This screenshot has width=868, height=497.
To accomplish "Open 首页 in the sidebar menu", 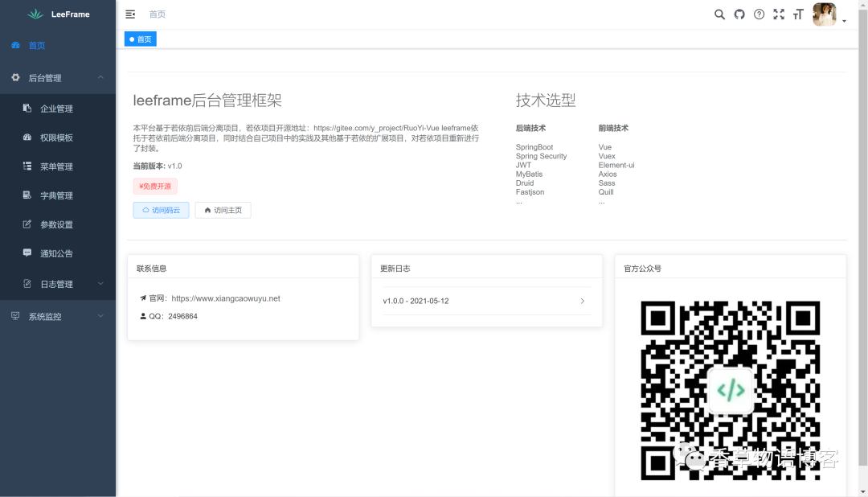I will point(58,45).
